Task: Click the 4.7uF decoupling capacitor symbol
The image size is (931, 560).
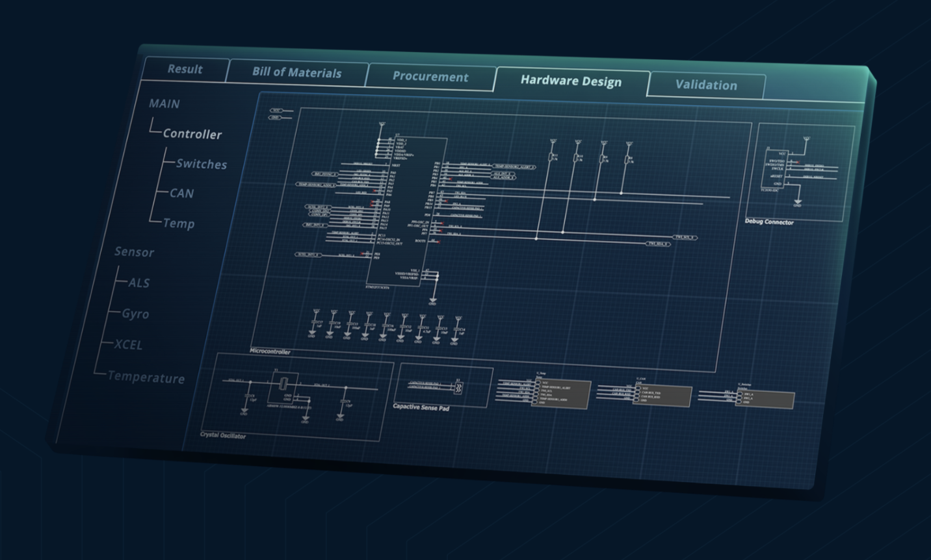Action: 421,328
